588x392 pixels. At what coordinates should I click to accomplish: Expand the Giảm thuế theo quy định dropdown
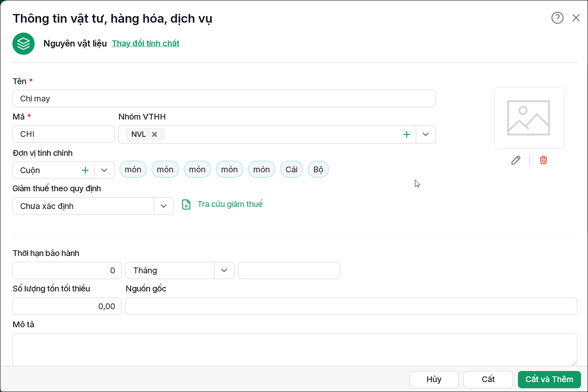[x=164, y=206]
